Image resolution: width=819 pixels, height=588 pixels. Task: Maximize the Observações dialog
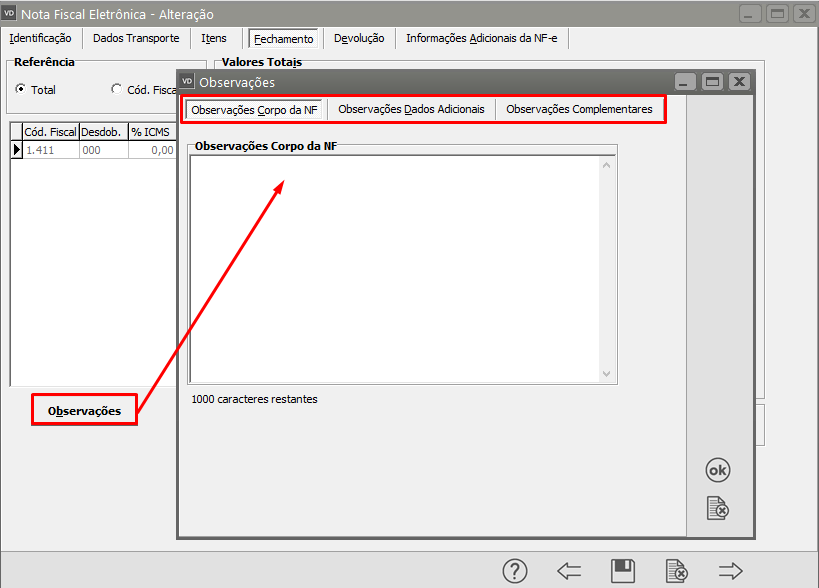point(712,81)
